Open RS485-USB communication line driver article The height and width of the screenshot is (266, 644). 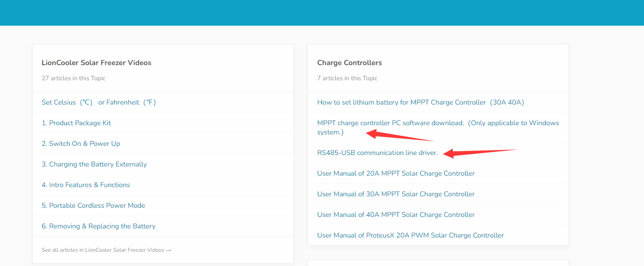(377, 153)
